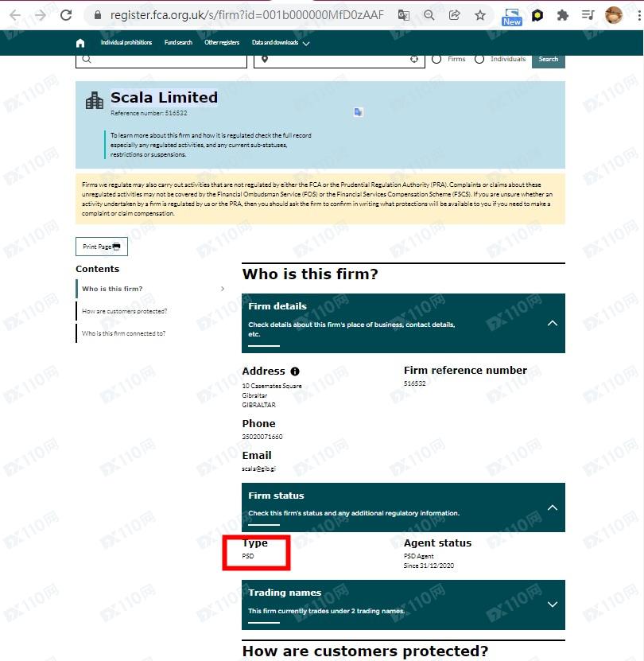This screenshot has width=644, height=661.
Task: Share this page icon
Action: click(x=454, y=16)
